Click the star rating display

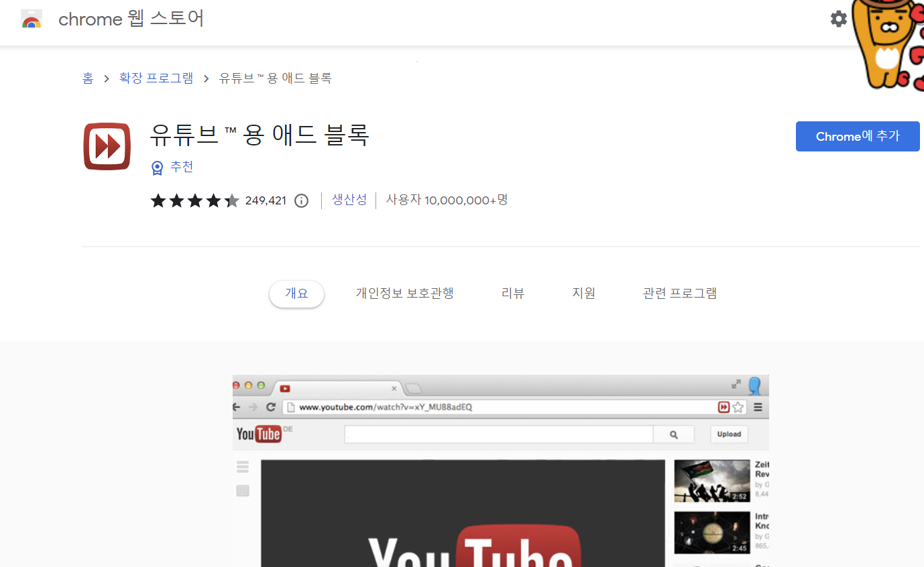tap(194, 200)
